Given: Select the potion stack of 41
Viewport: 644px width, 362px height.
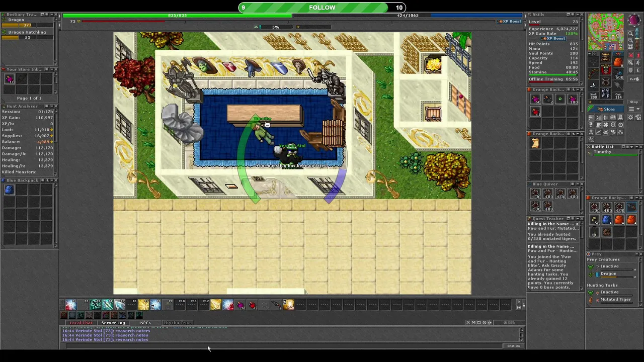Looking at the screenshot, I should tap(536, 112).
